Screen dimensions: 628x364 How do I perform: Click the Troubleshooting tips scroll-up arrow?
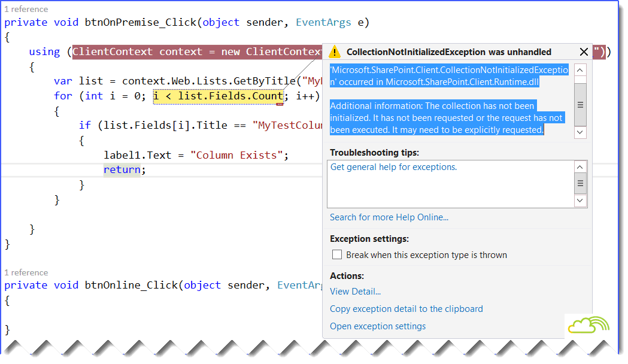click(x=580, y=166)
